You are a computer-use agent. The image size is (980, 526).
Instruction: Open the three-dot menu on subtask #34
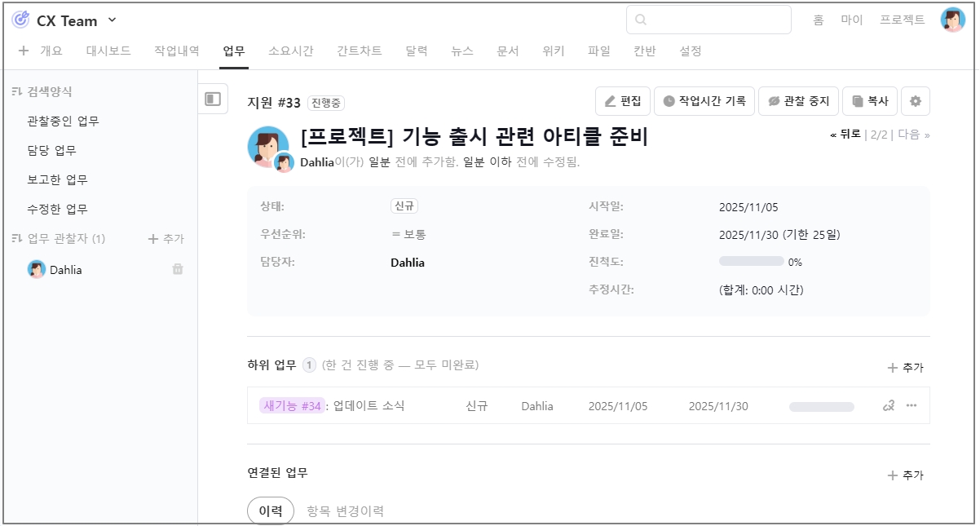[912, 406]
